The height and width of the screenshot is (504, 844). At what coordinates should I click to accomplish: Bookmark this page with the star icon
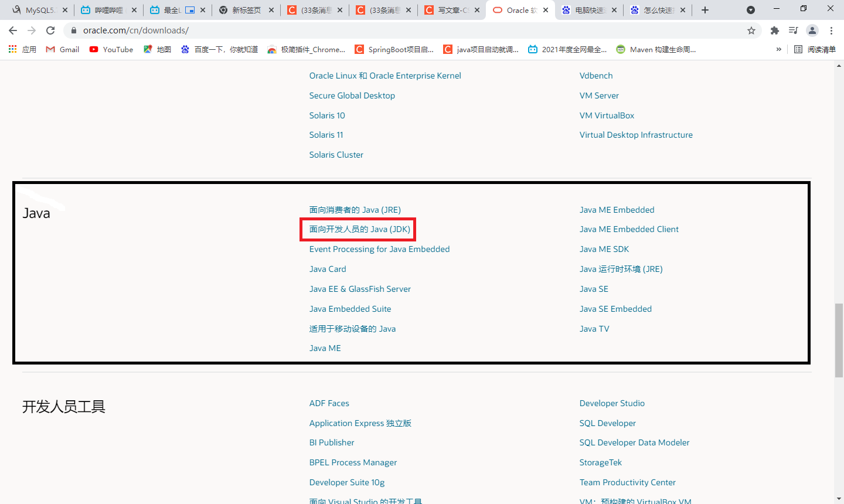click(x=751, y=30)
